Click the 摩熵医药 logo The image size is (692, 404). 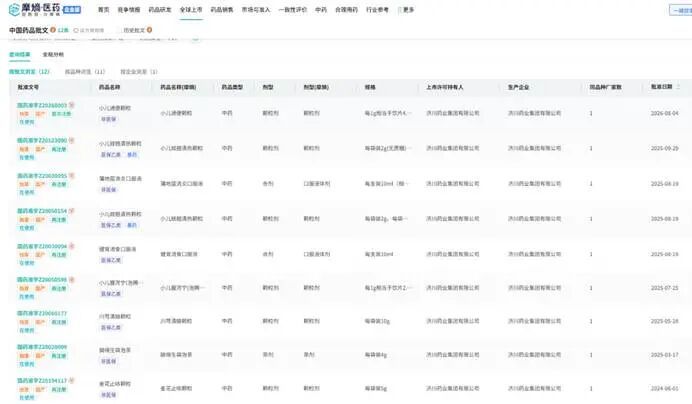(x=44, y=9)
